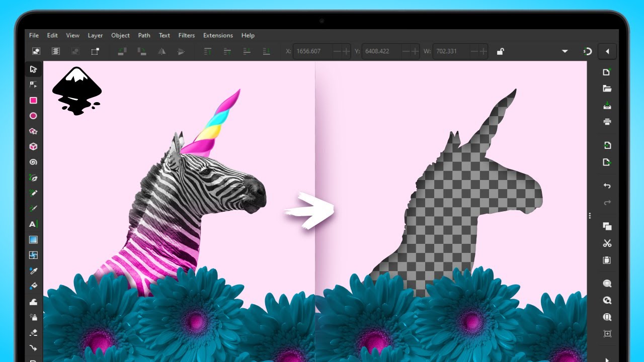
Task: Flip selection horizontally
Action: (162, 51)
